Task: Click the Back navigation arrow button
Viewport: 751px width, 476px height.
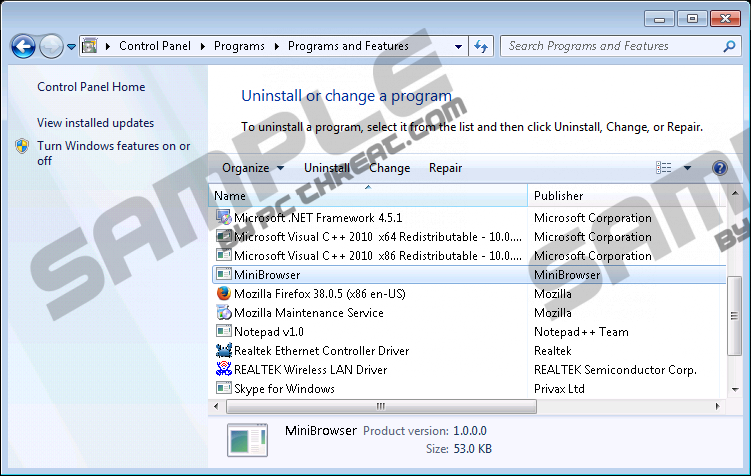Action: (x=22, y=46)
